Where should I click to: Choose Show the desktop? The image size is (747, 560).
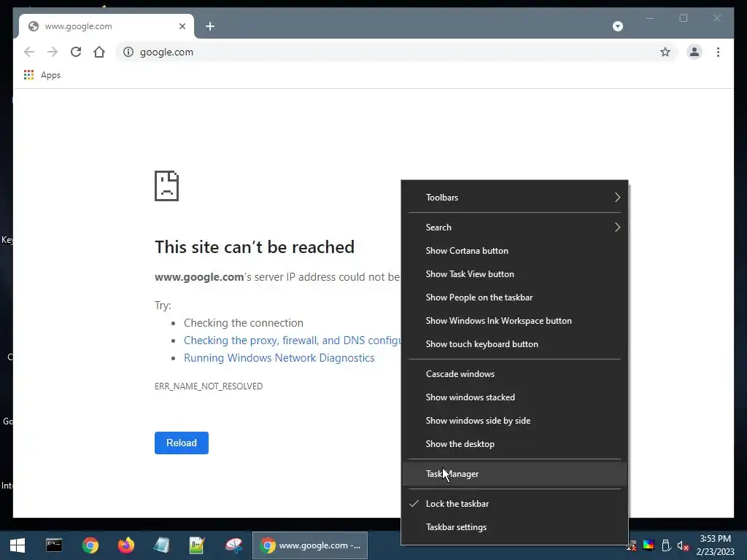pos(514,444)
